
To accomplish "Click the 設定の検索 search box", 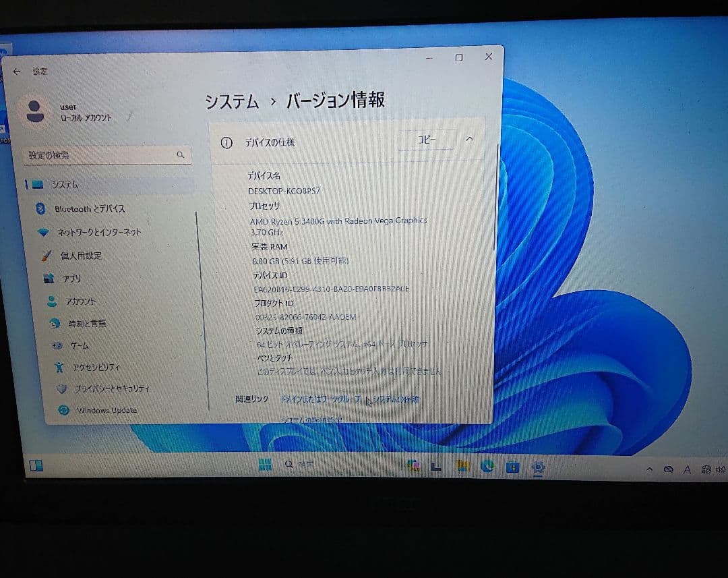I will [x=104, y=155].
